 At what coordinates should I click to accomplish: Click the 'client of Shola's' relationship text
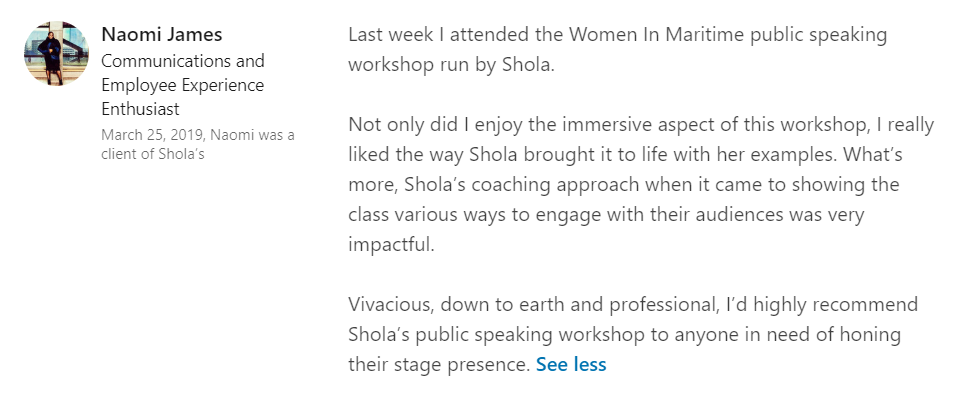tap(153, 154)
